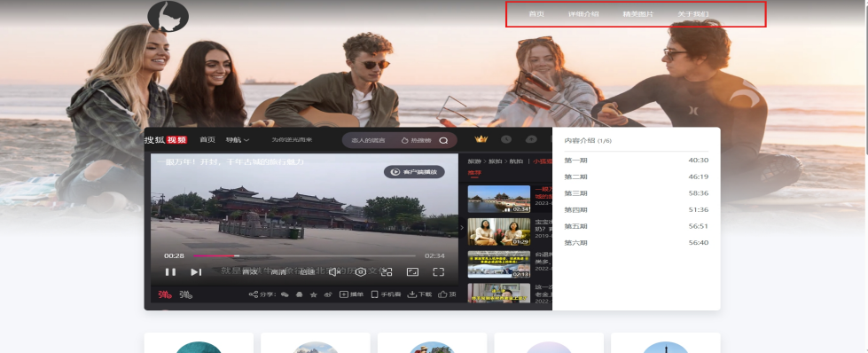Screen dimensions: 868x353
Task: Toggle the red danmaku (弹) switch
Action: point(165,294)
